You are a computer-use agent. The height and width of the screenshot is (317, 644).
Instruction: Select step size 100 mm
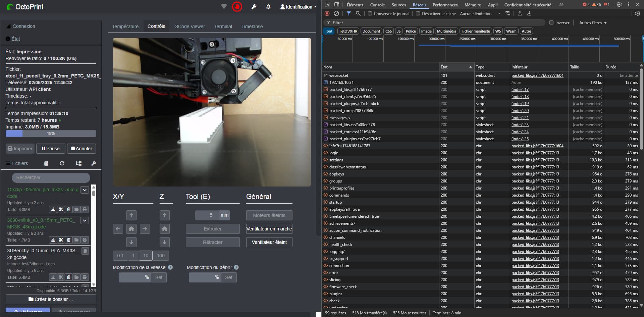161,256
